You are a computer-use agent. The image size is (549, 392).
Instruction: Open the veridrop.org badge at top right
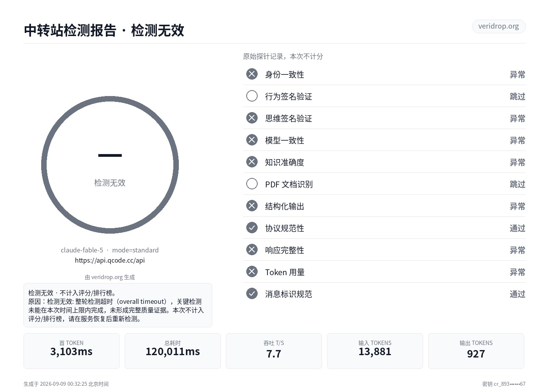pyautogui.click(x=498, y=26)
